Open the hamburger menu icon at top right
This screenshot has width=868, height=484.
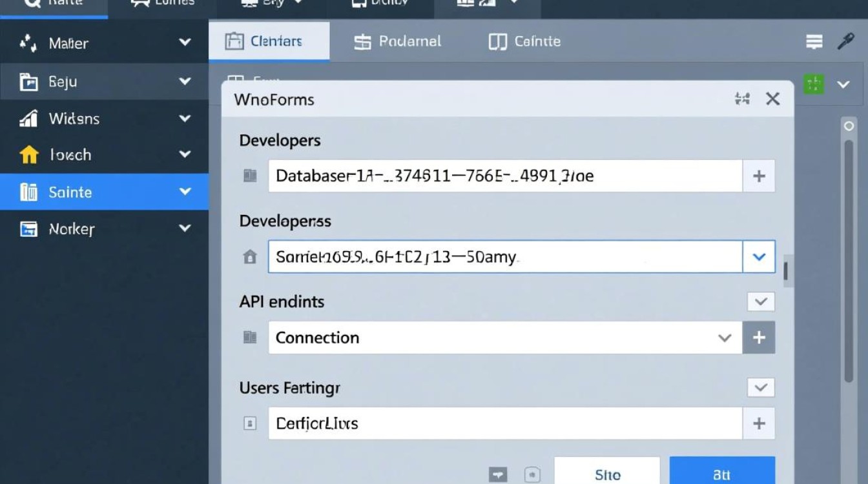[x=814, y=42]
